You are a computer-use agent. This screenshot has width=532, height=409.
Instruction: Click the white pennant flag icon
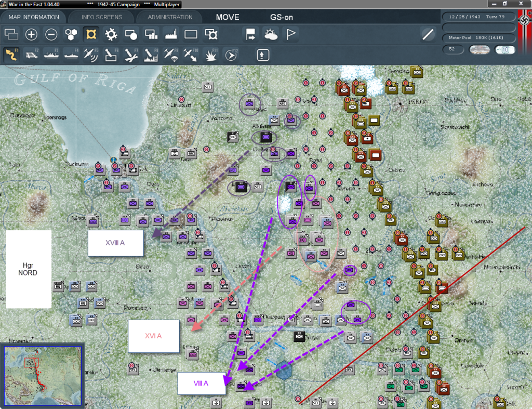(291, 34)
